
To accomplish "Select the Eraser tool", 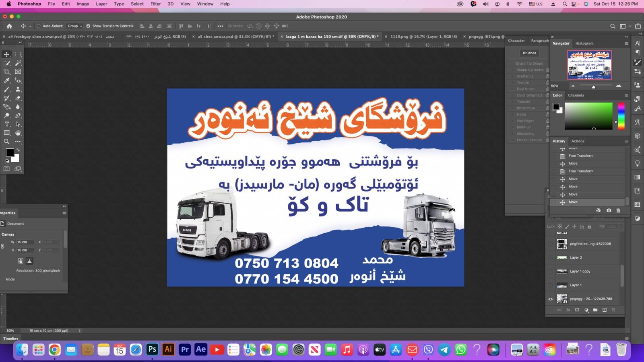I will tap(18, 98).
